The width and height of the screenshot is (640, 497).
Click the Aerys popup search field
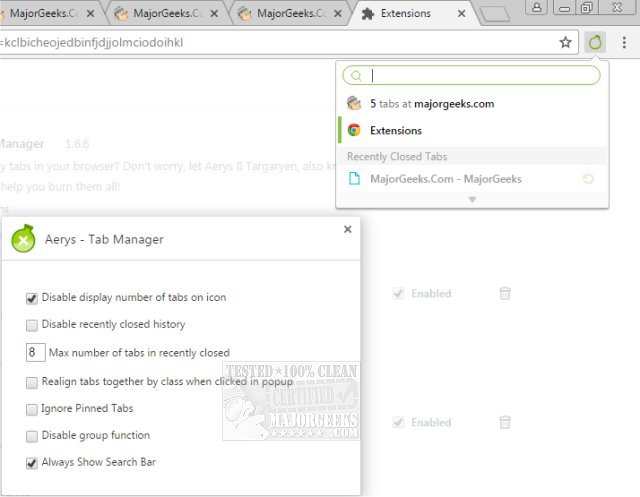pos(472,75)
